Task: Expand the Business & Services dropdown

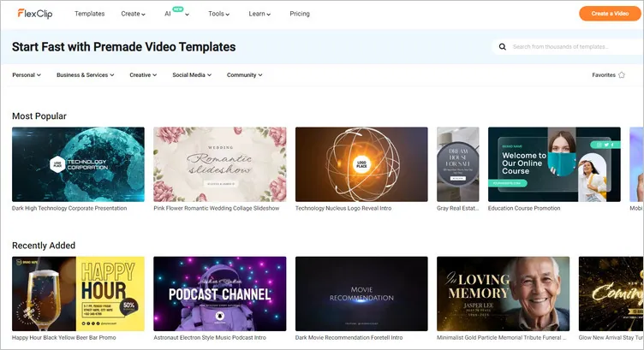Action: point(86,75)
